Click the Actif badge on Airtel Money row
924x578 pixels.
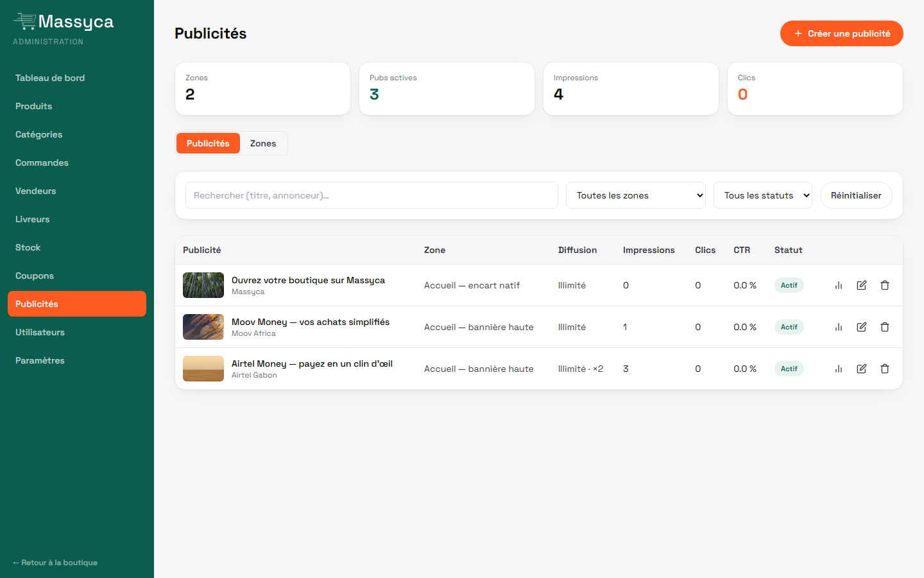pos(789,369)
